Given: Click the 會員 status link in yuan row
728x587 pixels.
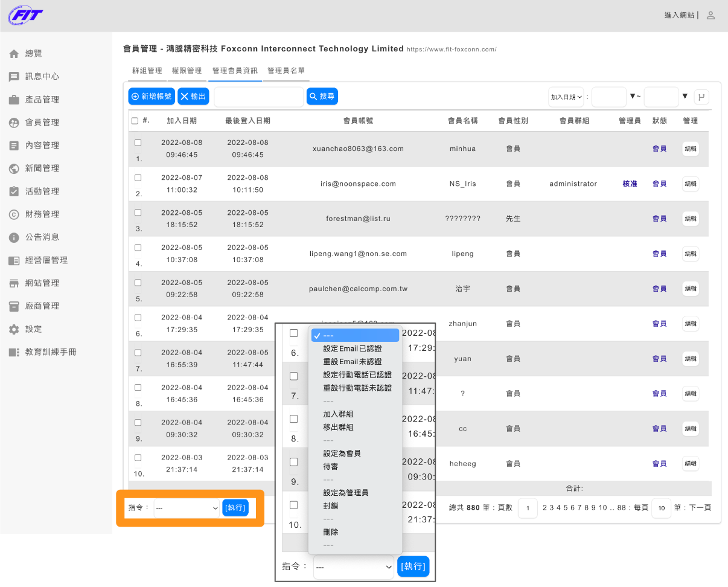Looking at the screenshot, I should [x=659, y=359].
